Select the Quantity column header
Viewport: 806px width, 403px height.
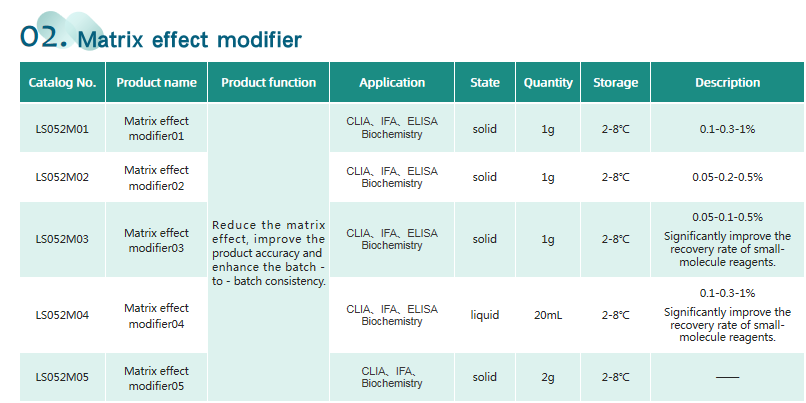548,82
